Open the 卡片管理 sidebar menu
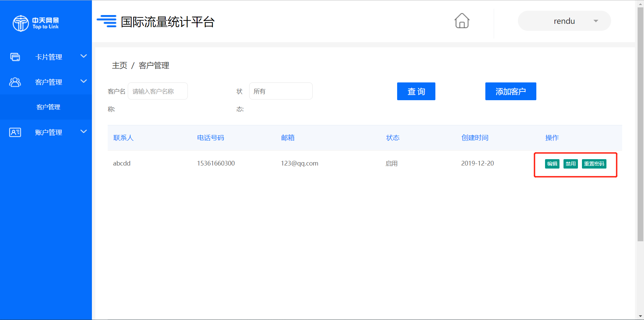The height and width of the screenshot is (320, 644). click(46, 57)
